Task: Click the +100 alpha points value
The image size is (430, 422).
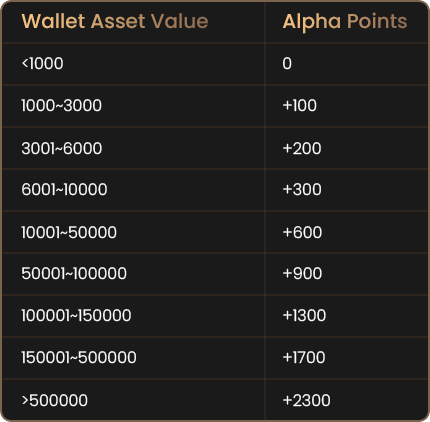Action: point(300,106)
